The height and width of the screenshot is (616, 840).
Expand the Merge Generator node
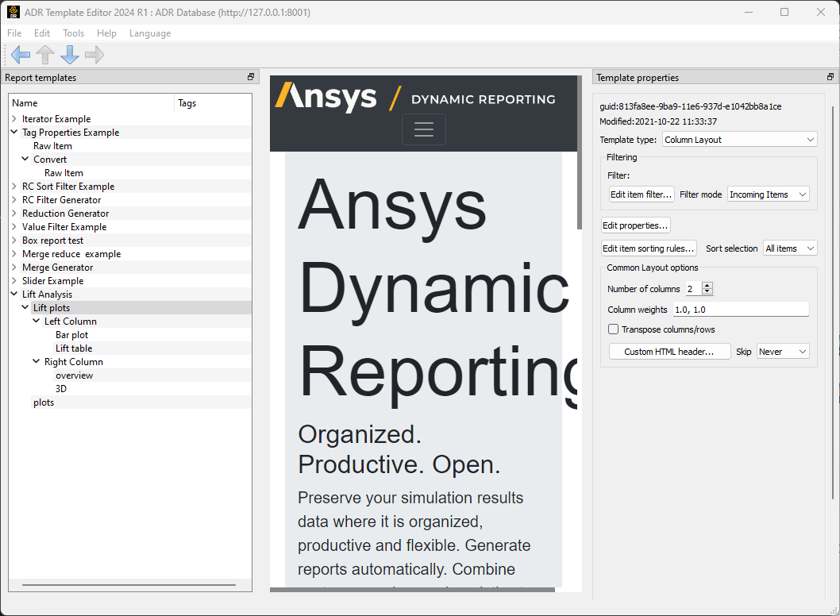(14, 267)
